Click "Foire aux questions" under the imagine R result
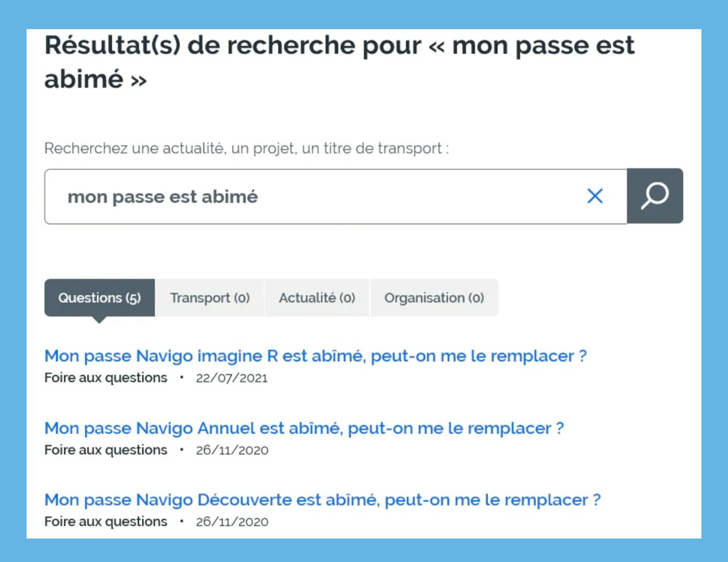Viewport: 728px width, 562px height. click(x=105, y=378)
